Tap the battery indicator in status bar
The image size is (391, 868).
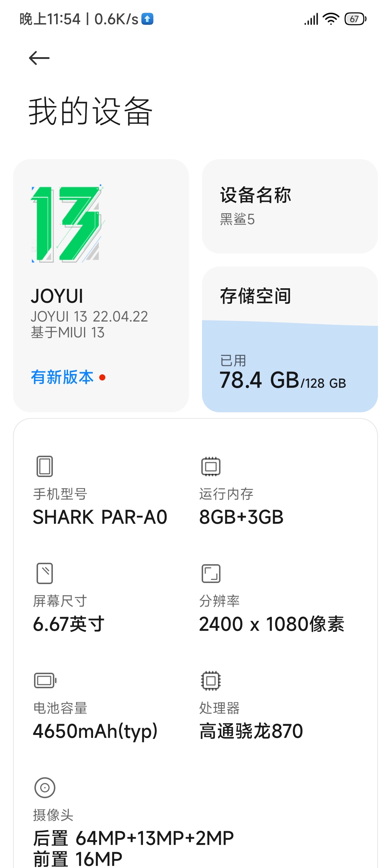[356, 19]
